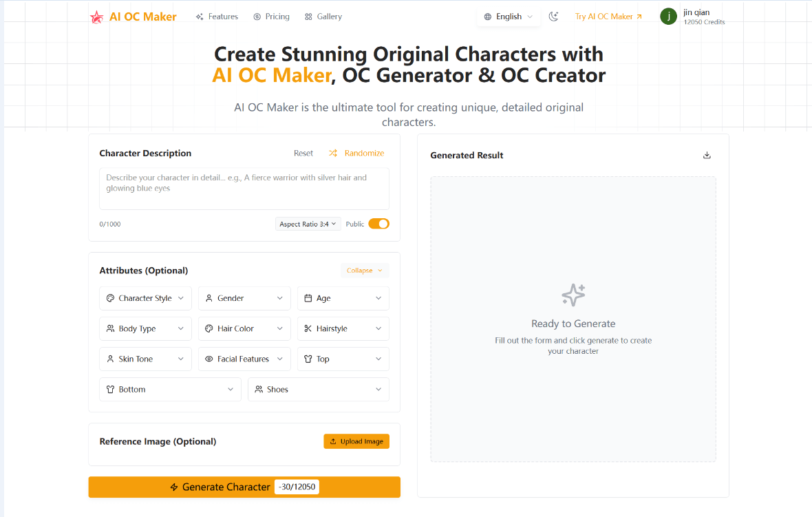The image size is (812, 517).
Task: Toggle the Public switch off
Action: pyautogui.click(x=378, y=224)
